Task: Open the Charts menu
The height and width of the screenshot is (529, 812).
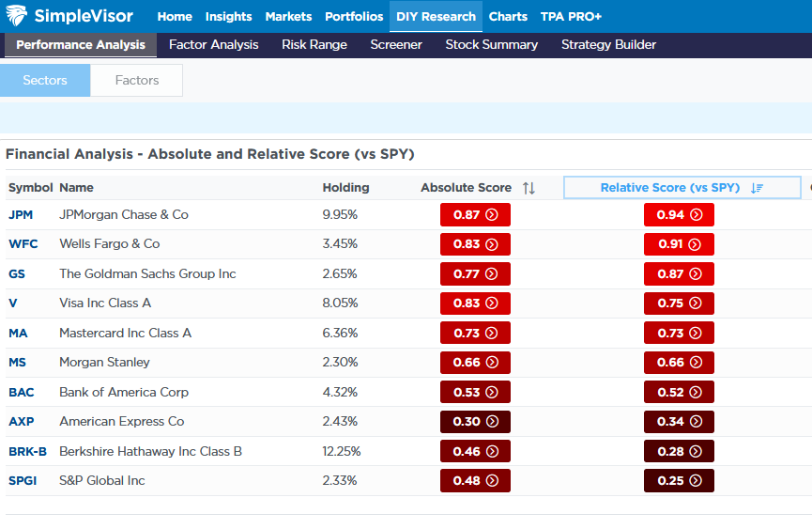Action: [x=508, y=17]
